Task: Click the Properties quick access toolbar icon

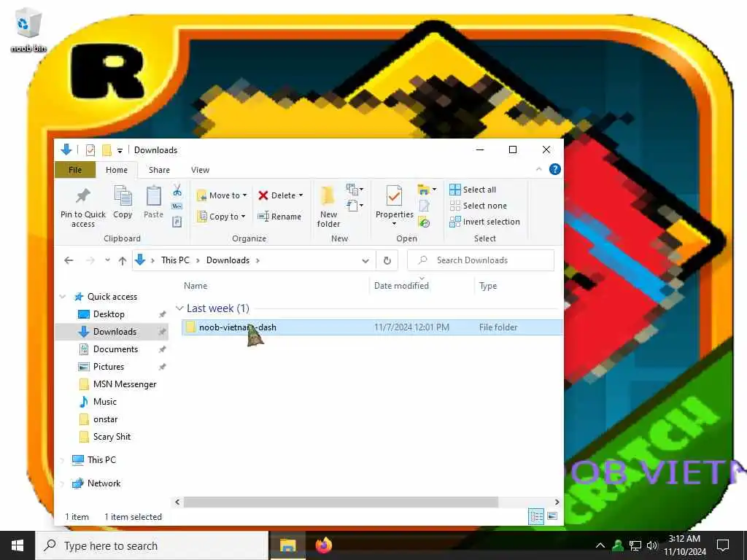Action: (90, 150)
